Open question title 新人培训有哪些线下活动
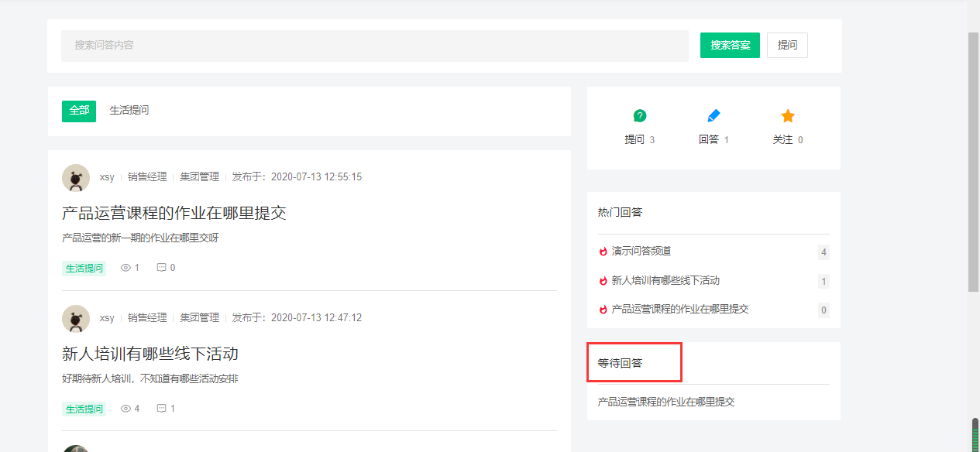 click(x=150, y=354)
